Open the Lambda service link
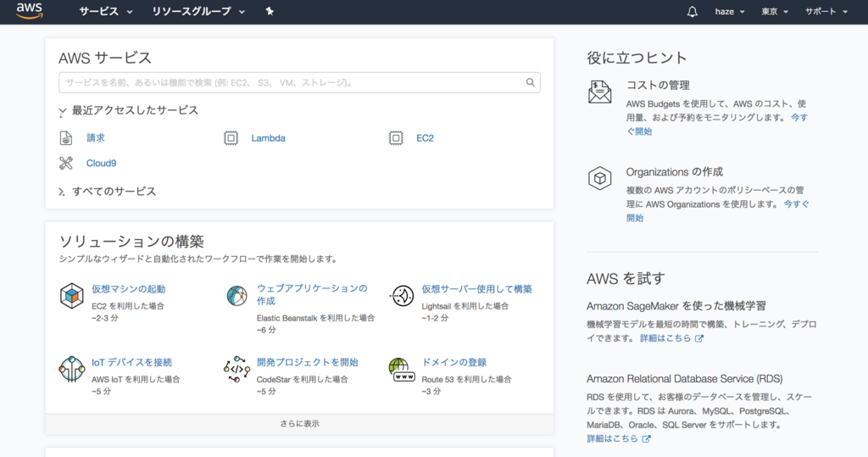The height and width of the screenshot is (457, 868). [268, 138]
